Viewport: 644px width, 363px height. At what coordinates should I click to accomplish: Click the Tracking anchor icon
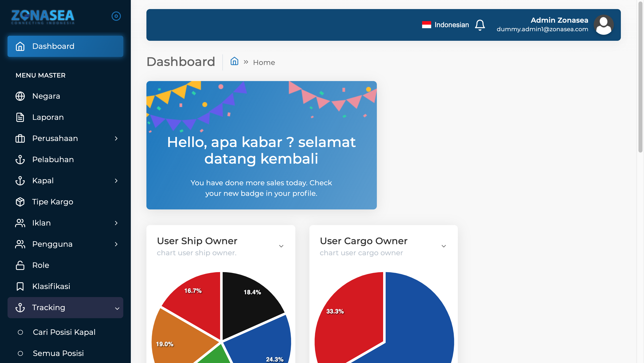20,308
